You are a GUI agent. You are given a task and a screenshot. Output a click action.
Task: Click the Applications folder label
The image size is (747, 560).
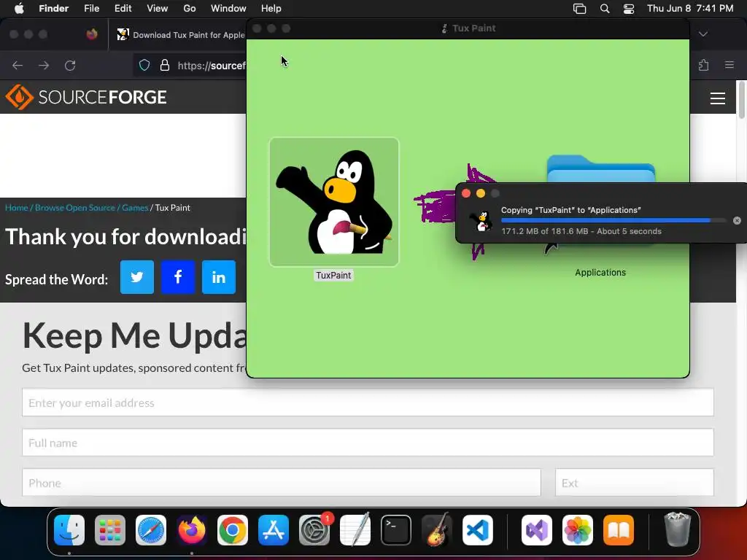tap(600, 273)
